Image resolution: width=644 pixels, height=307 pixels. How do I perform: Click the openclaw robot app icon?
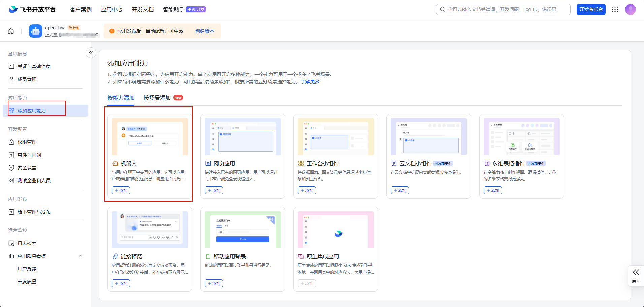(x=36, y=31)
